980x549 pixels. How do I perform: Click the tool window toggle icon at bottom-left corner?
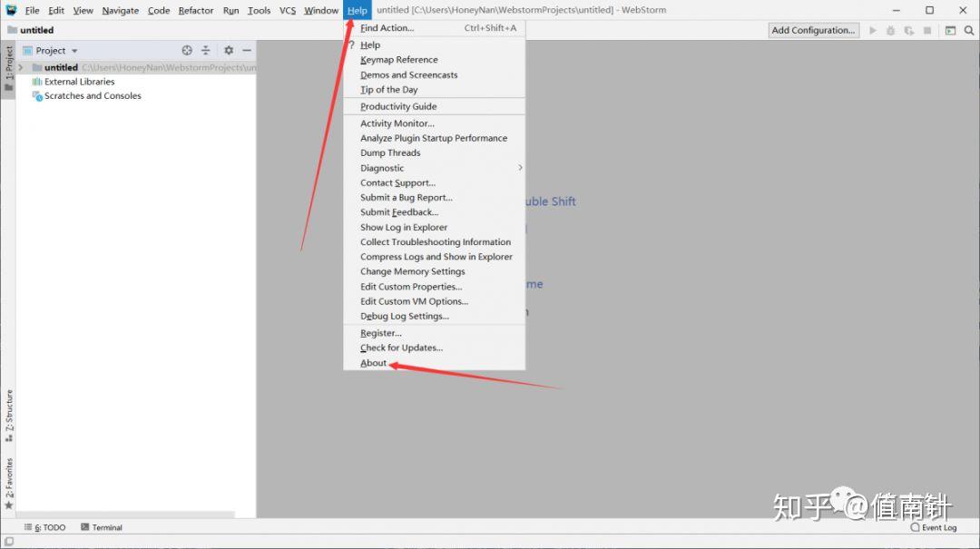tap(9, 542)
